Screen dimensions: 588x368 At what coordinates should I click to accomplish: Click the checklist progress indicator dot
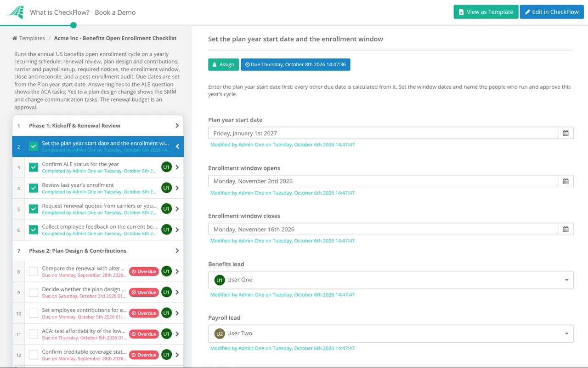(x=73, y=25)
